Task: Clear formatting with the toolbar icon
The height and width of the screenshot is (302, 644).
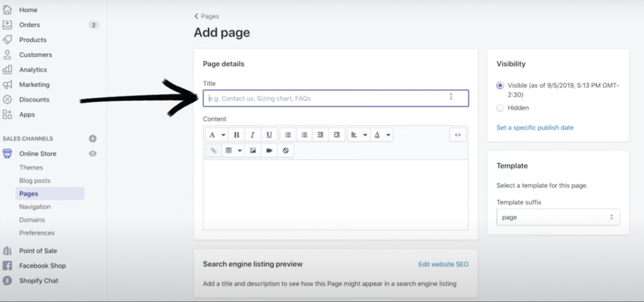Action: (285, 150)
